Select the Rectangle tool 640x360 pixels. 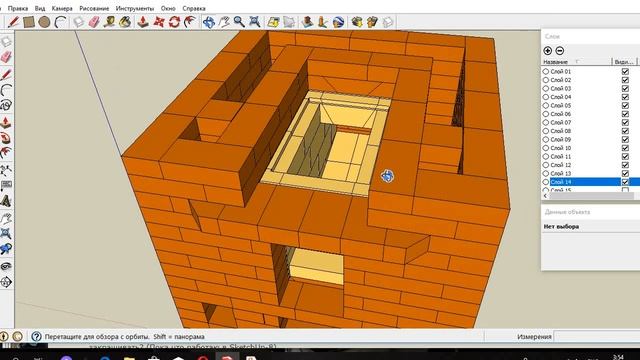pyautogui.click(x=29, y=22)
